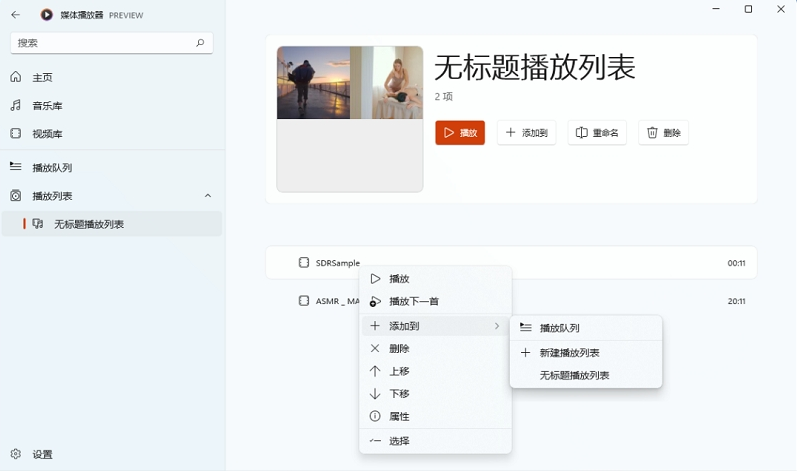Click 无标题播放列表 in the submenu

586,375
